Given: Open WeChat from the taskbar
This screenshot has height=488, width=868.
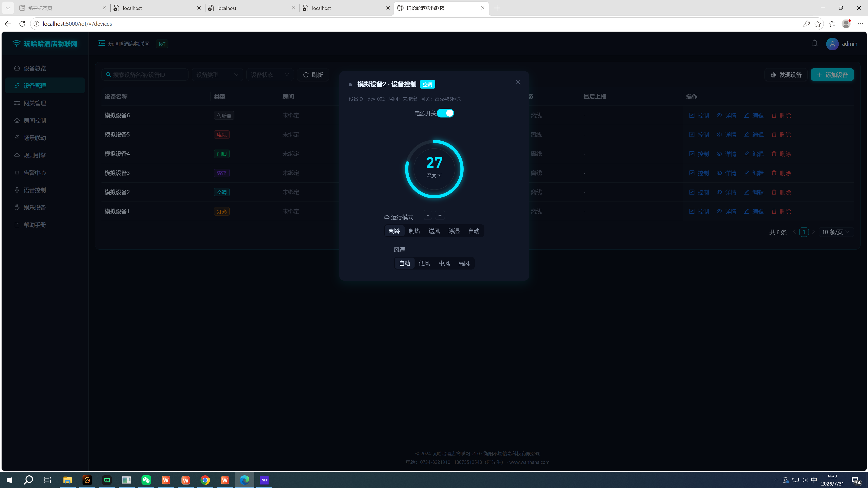Looking at the screenshot, I should [146, 480].
